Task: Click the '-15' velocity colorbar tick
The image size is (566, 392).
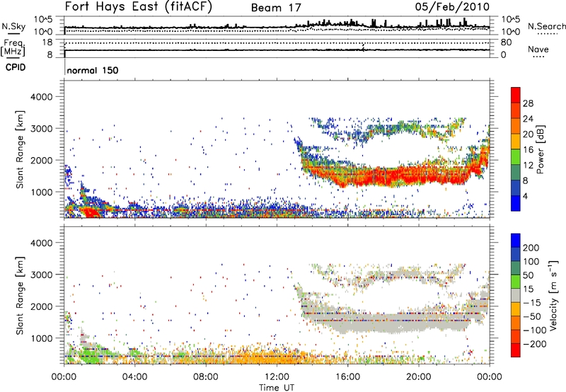Action: (x=532, y=303)
